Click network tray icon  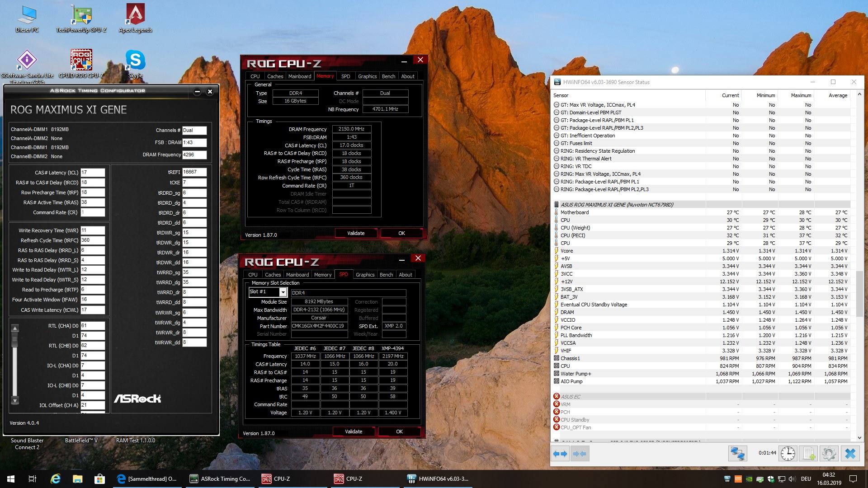point(781,479)
